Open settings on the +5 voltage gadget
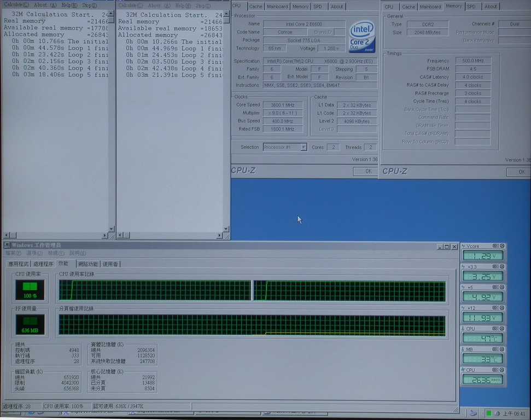Viewport: 531px width, 420px height. [x=495, y=287]
